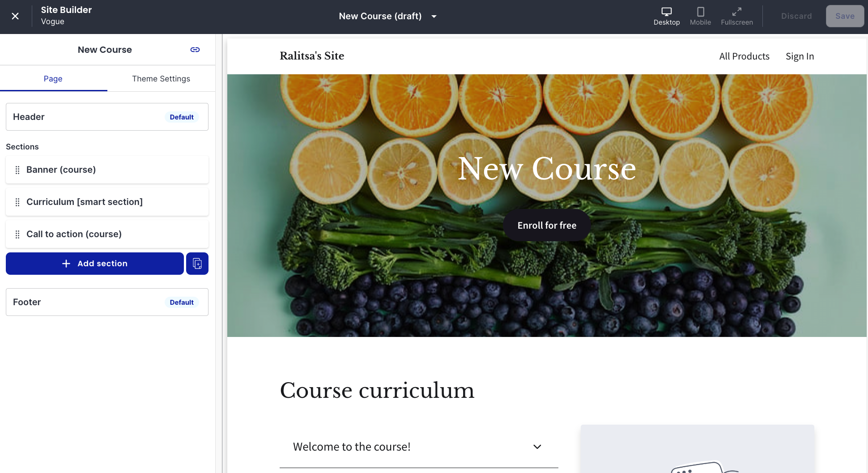This screenshot has width=868, height=473.
Task: Expand the Welcome to the course! chapter
Action: (419, 447)
